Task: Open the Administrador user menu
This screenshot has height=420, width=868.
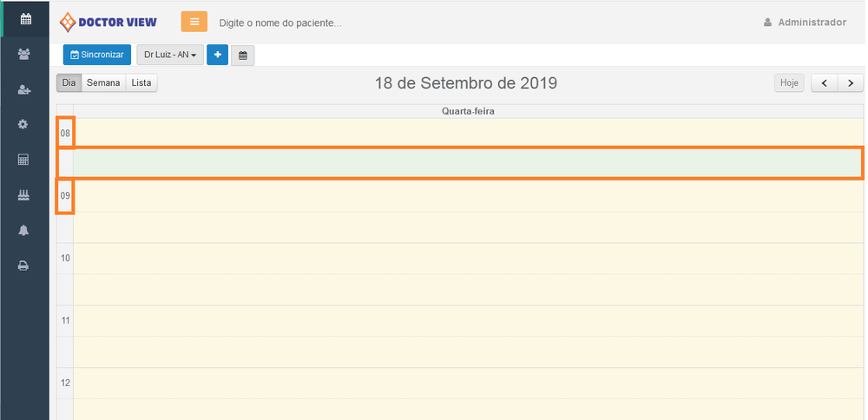Action: 805,23
